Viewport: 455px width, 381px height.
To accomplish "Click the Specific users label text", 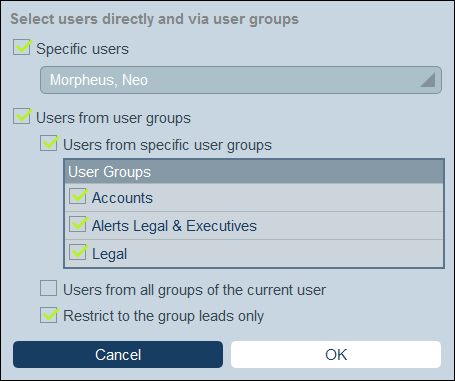I will [82, 49].
